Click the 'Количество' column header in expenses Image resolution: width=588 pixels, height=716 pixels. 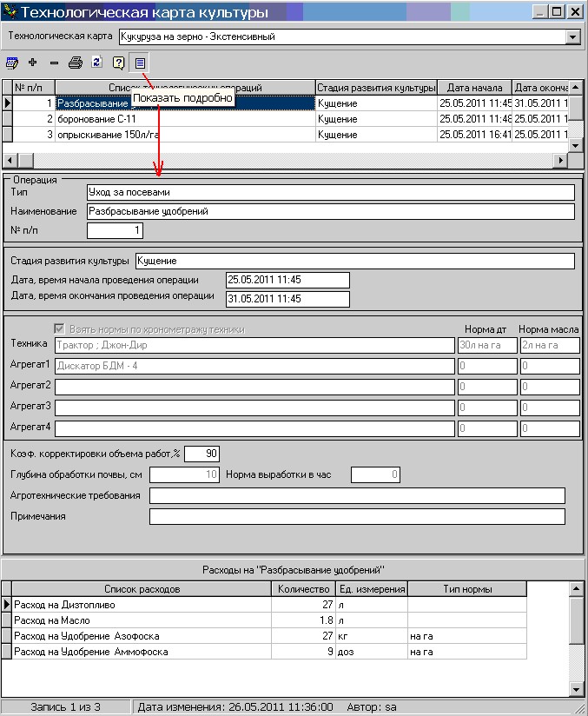304,589
